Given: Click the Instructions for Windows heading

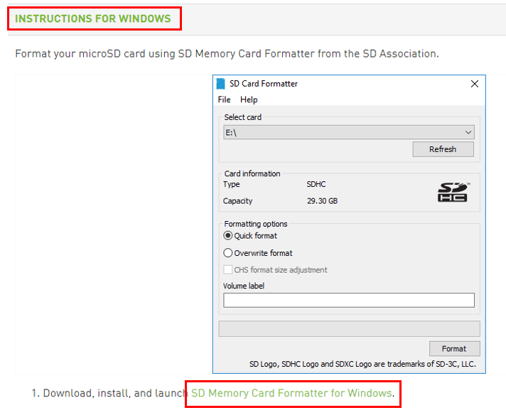Looking at the screenshot, I should pos(93,18).
